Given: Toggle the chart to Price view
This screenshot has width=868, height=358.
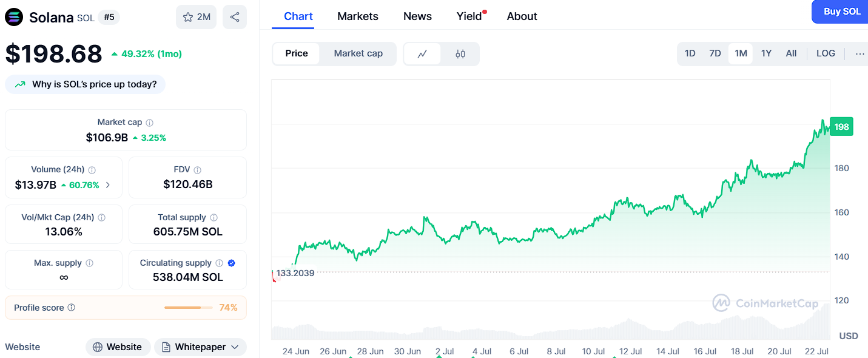Looking at the screenshot, I should [297, 53].
